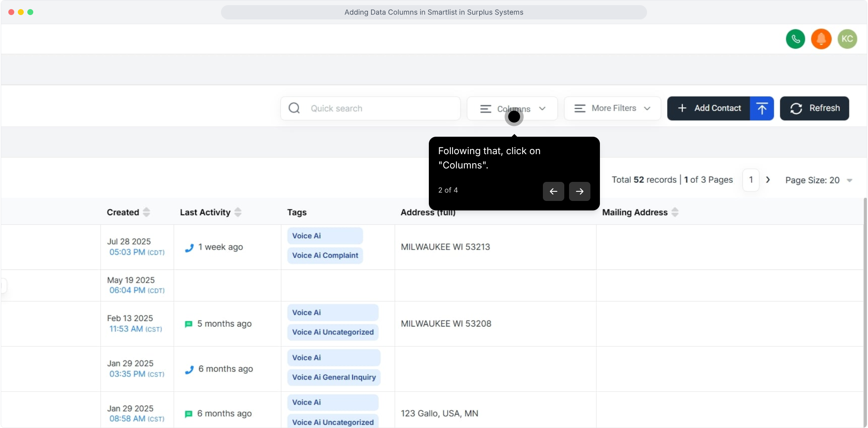Sort by Mailing Address column arrows

675,212
